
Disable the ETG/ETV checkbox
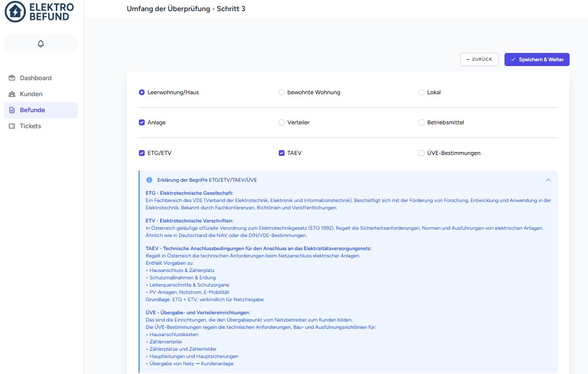[x=142, y=153]
